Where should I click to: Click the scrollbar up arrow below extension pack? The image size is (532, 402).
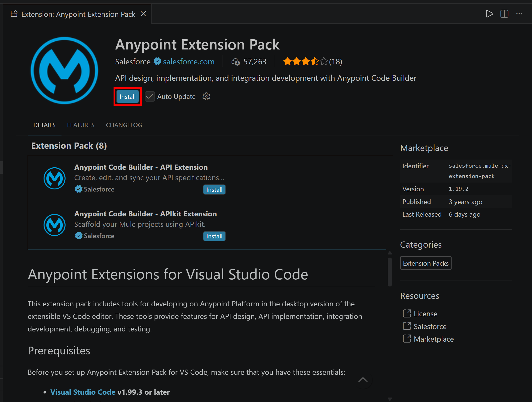pyautogui.click(x=390, y=253)
